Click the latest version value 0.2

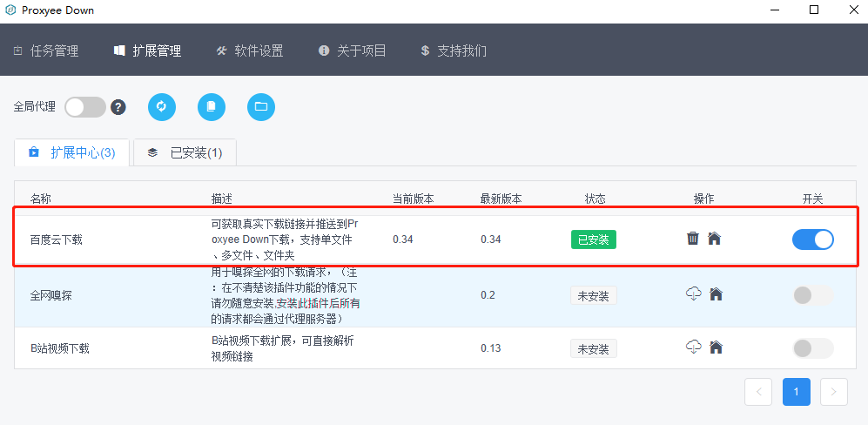488,295
